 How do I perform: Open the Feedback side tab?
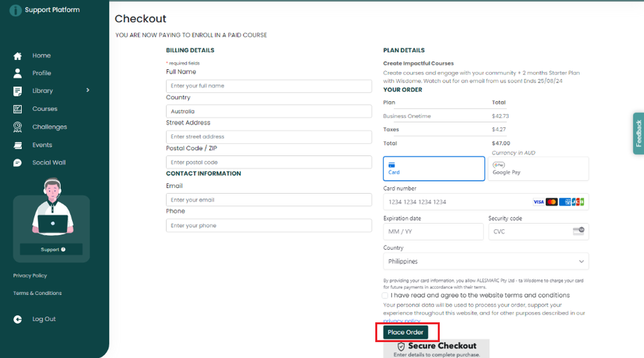point(638,133)
